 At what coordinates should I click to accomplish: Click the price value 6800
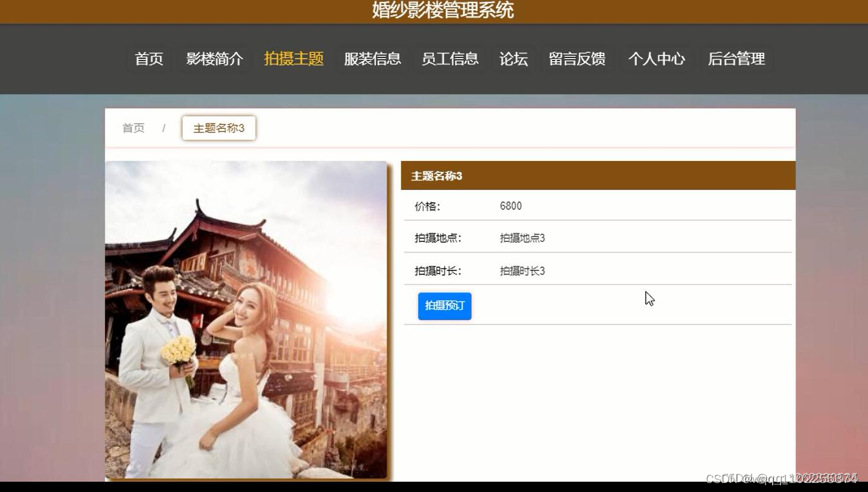click(510, 205)
